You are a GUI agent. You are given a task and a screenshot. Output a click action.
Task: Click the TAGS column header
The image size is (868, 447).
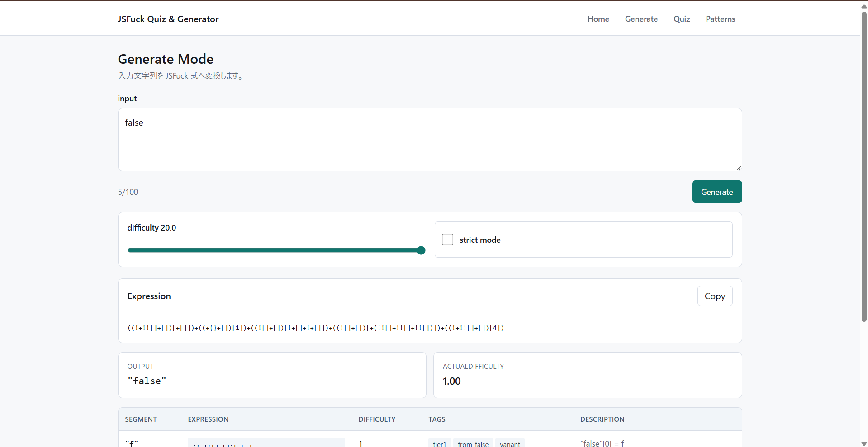click(x=437, y=419)
